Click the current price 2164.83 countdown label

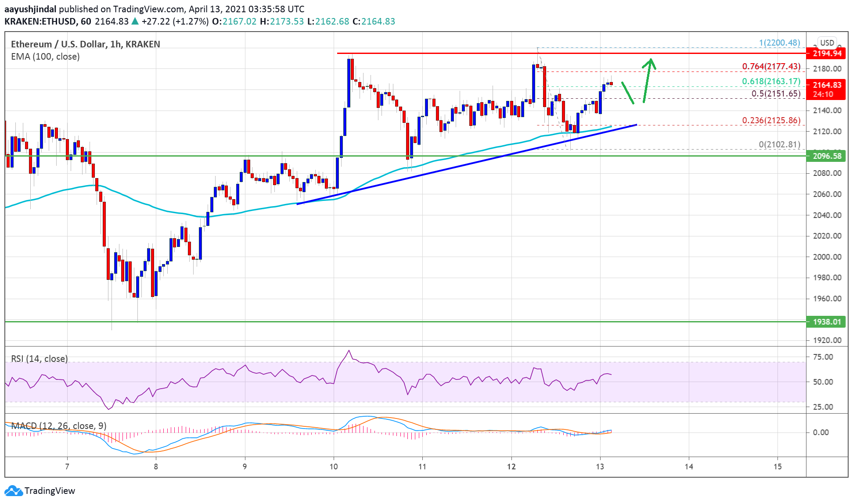tap(827, 89)
